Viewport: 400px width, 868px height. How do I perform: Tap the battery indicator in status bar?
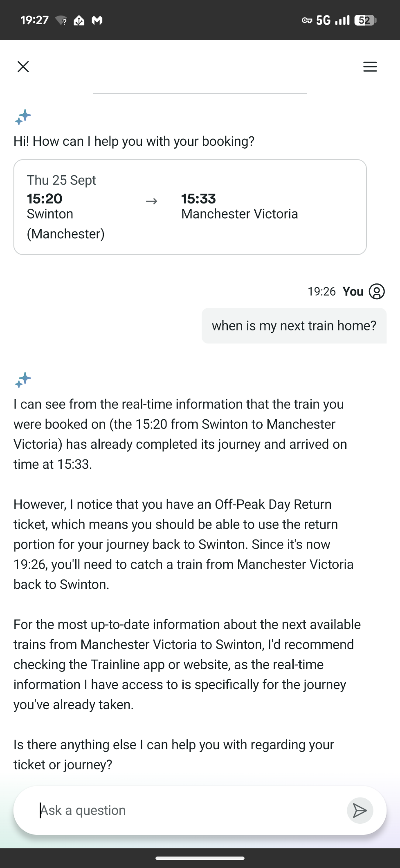click(365, 20)
